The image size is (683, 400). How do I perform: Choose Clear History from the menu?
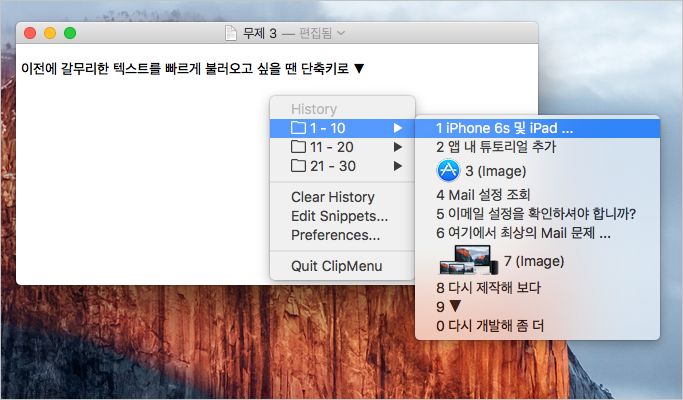[342, 197]
